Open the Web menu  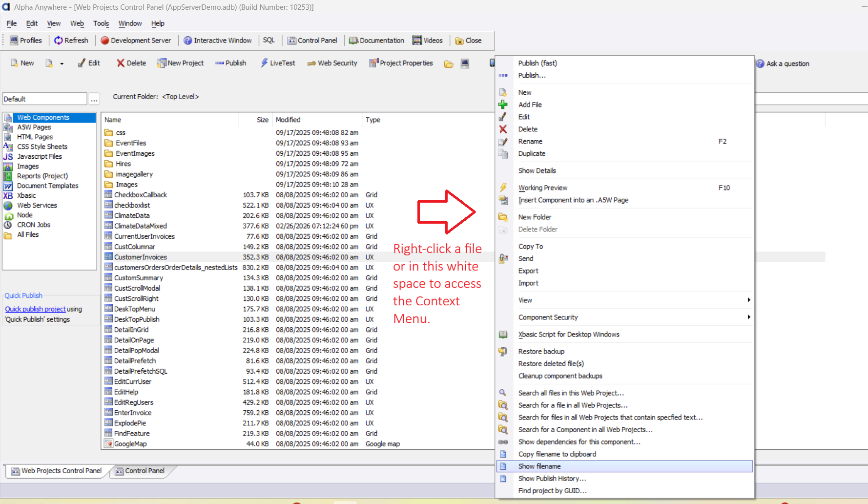tap(77, 23)
